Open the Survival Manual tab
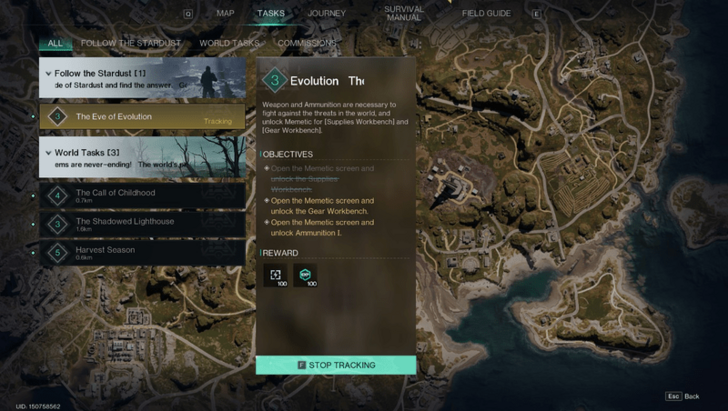This screenshot has width=728, height=411. 404,13
